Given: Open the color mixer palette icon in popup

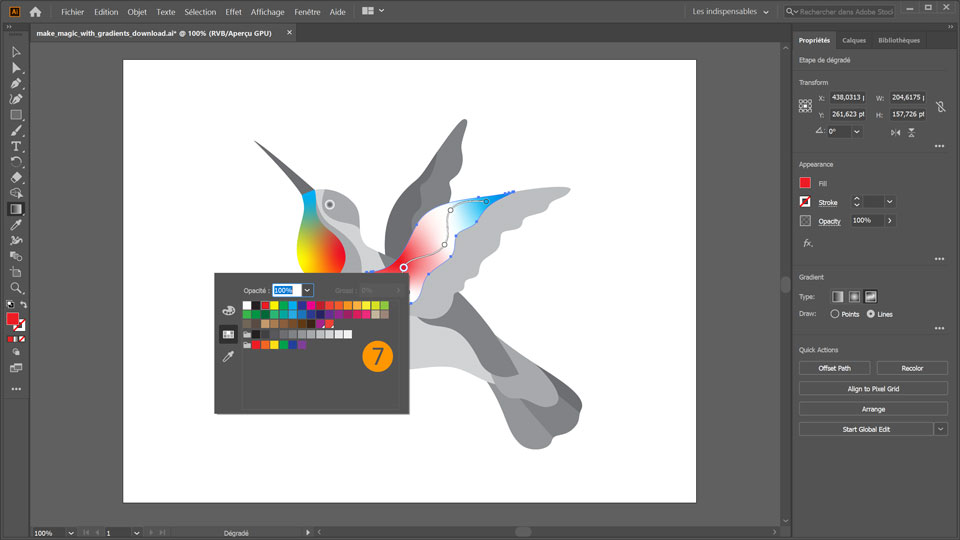Looking at the screenshot, I should [228, 310].
